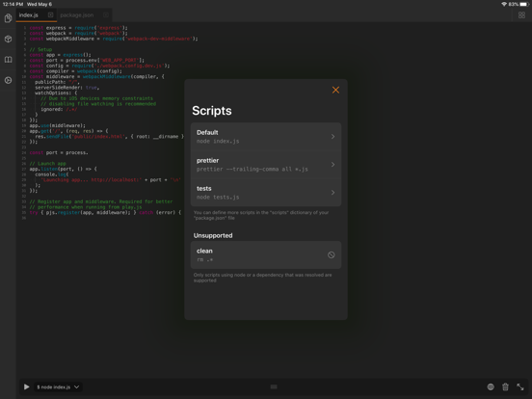The width and height of the screenshot is (532, 399).
Task: Close the Scripts dialog with the orange X
Action: click(335, 90)
